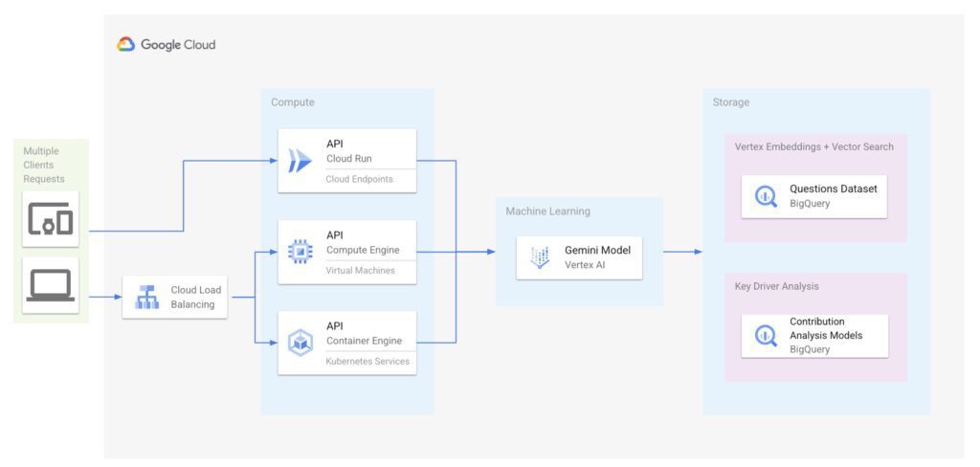This screenshot has width=980, height=467.
Task: Click the Questions Dataset BigQuery icon
Action: coord(766,196)
